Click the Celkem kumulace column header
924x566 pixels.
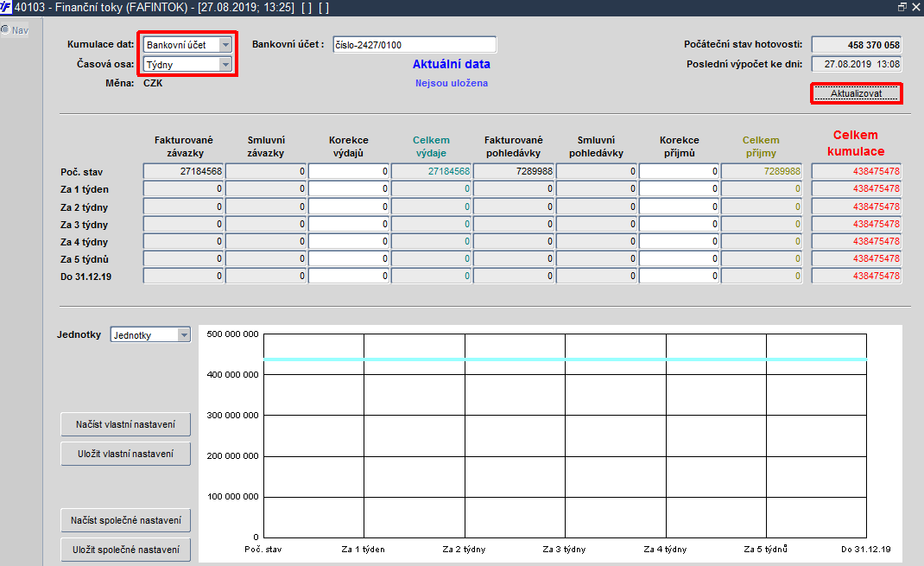pos(856,143)
